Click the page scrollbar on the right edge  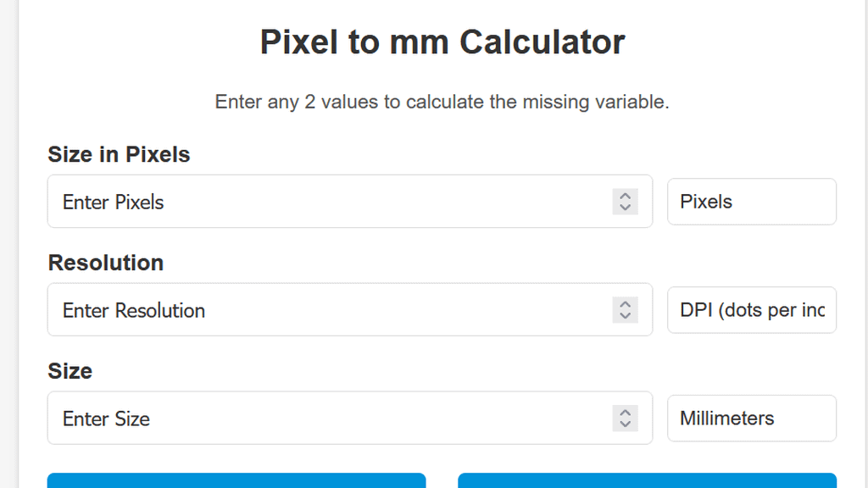pos(863,244)
